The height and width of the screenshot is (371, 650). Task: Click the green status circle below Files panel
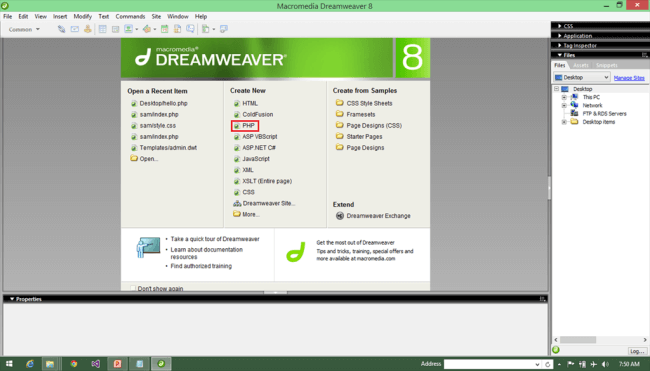(556, 350)
